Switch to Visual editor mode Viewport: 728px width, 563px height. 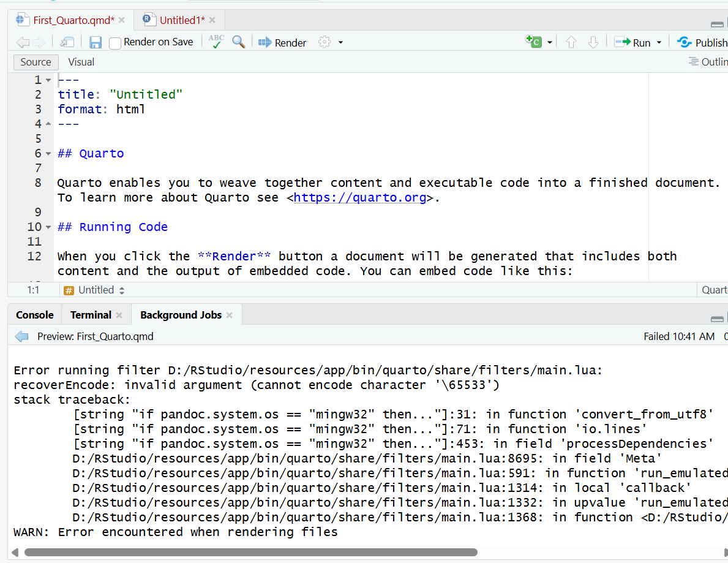[x=81, y=62]
